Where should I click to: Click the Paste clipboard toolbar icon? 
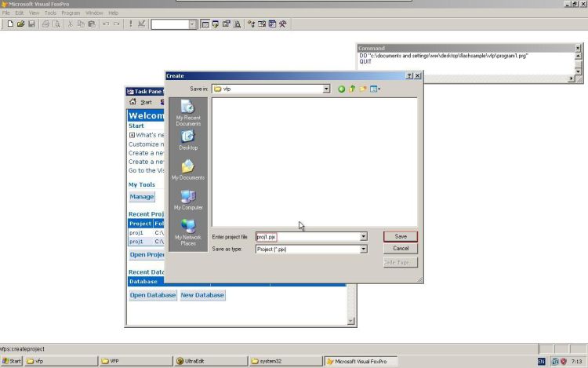click(x=92, y=24)
